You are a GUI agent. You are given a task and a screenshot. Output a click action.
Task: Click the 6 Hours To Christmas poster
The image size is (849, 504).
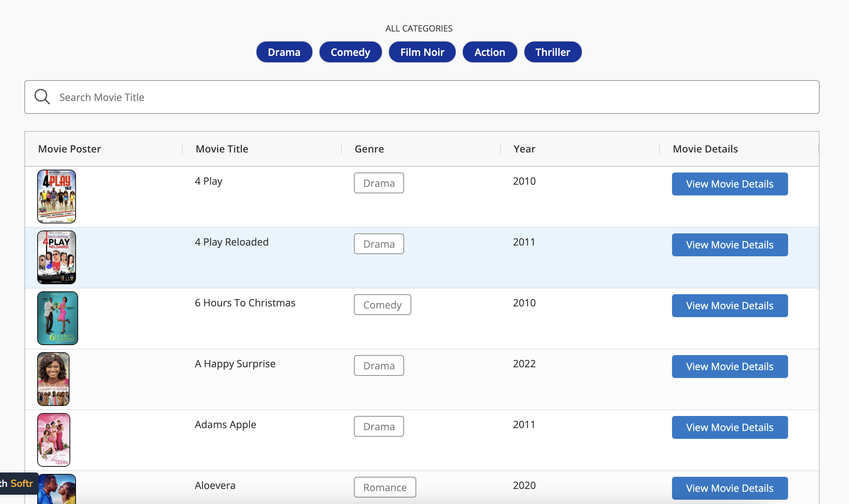[57, 318]
